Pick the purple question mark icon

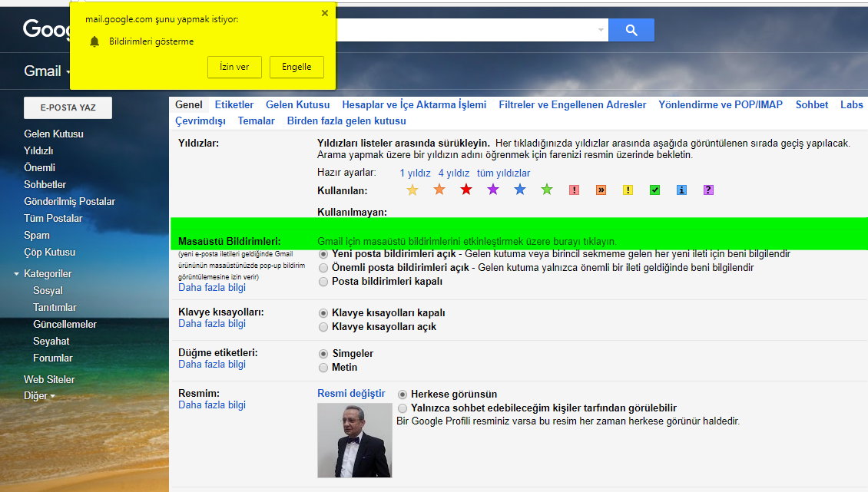pyautogui.click(x=708, y=190)
